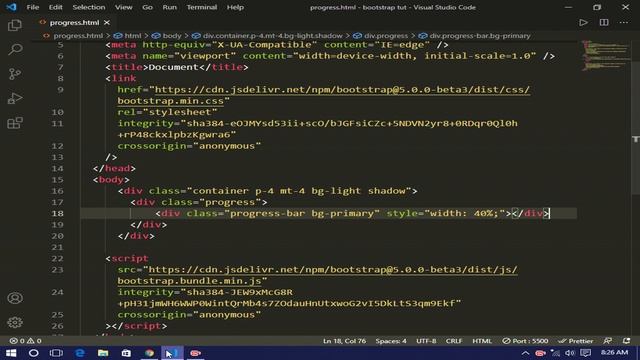Screen dimensions: 640x360
Task: Close the progress.html tab
Action: pos(107,22)
